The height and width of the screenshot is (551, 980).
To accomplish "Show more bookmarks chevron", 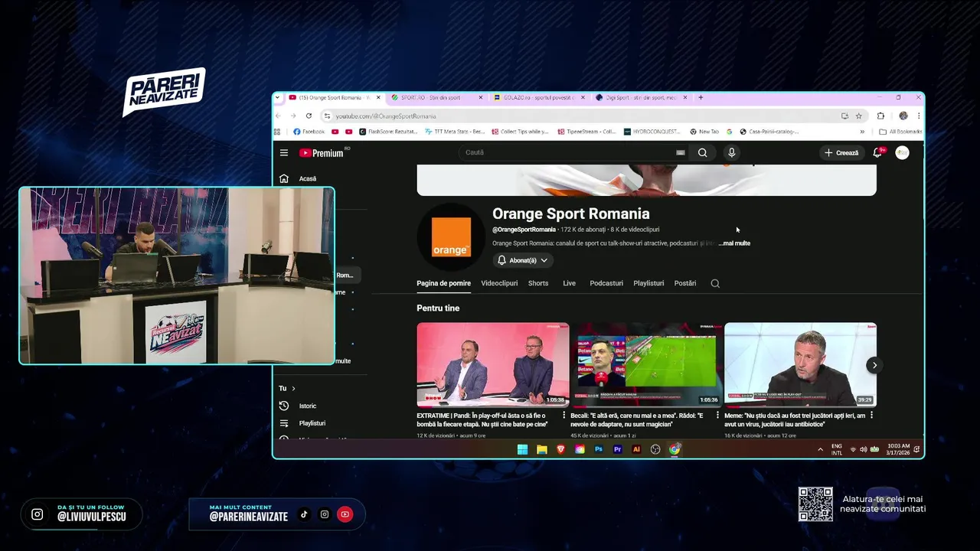I will click(862, 132).
